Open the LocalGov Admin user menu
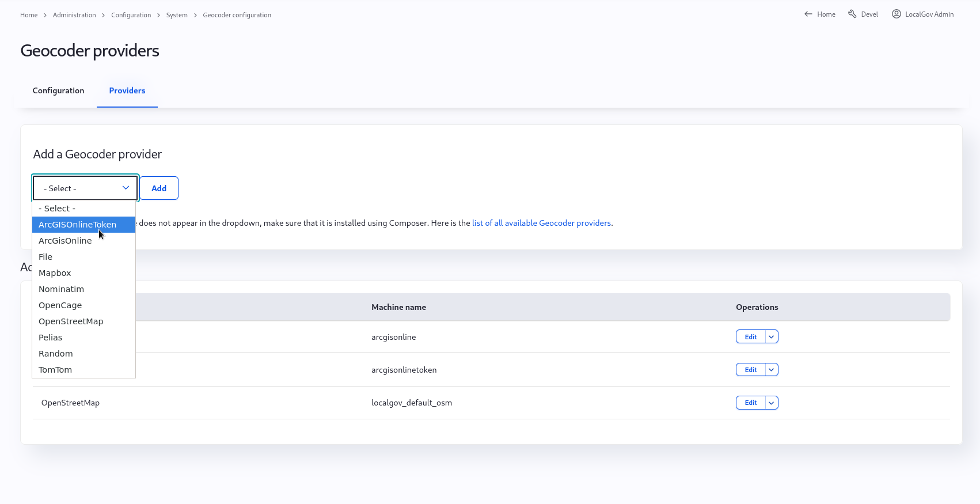Viewport: 980px width, 504px height. [922, 14]
